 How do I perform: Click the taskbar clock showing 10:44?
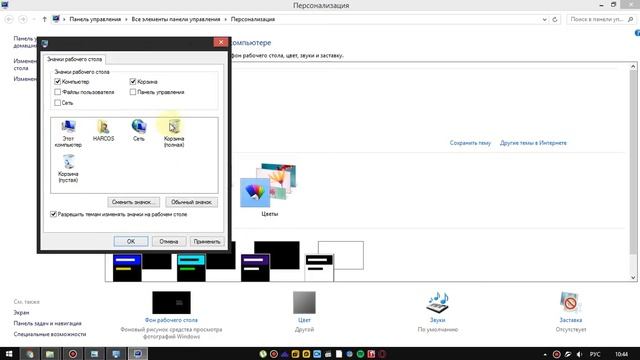621,354
